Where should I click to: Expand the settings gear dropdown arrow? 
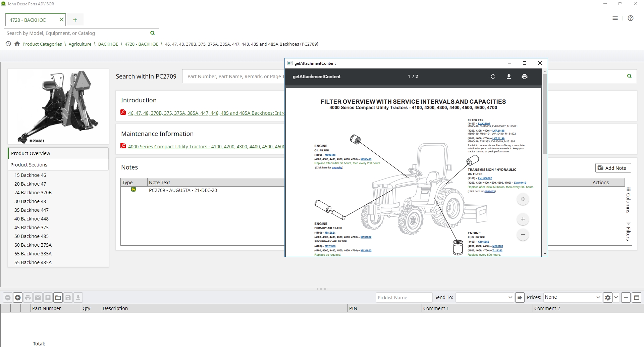616,297
